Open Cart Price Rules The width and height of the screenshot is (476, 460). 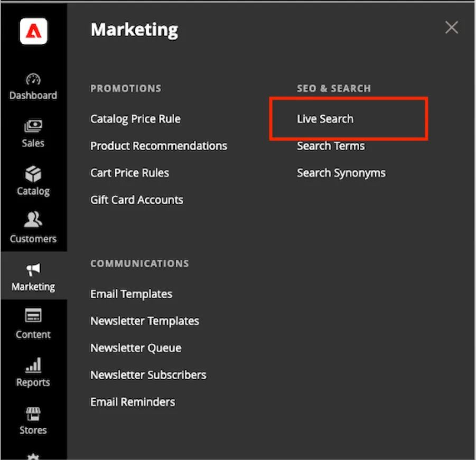129,173
